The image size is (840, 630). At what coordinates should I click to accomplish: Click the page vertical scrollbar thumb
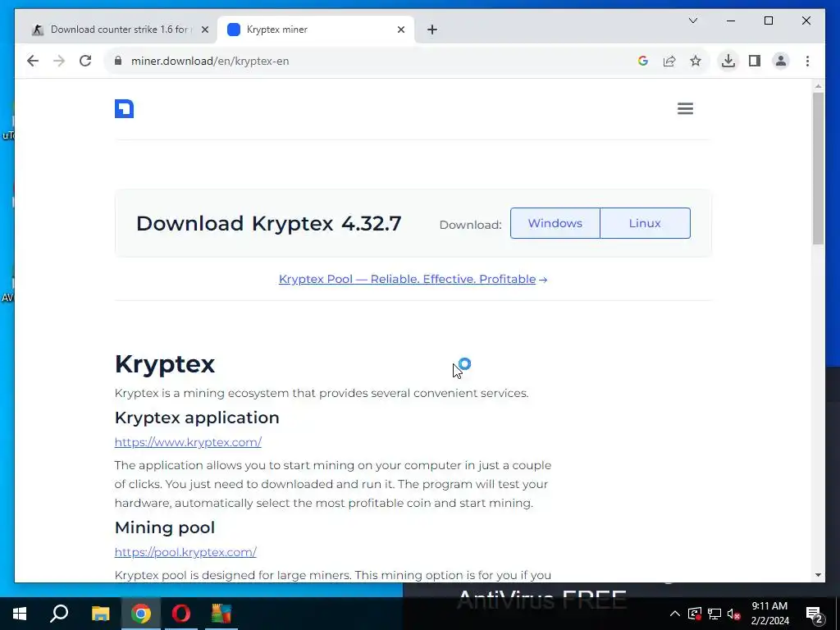(x=818, y=168)
